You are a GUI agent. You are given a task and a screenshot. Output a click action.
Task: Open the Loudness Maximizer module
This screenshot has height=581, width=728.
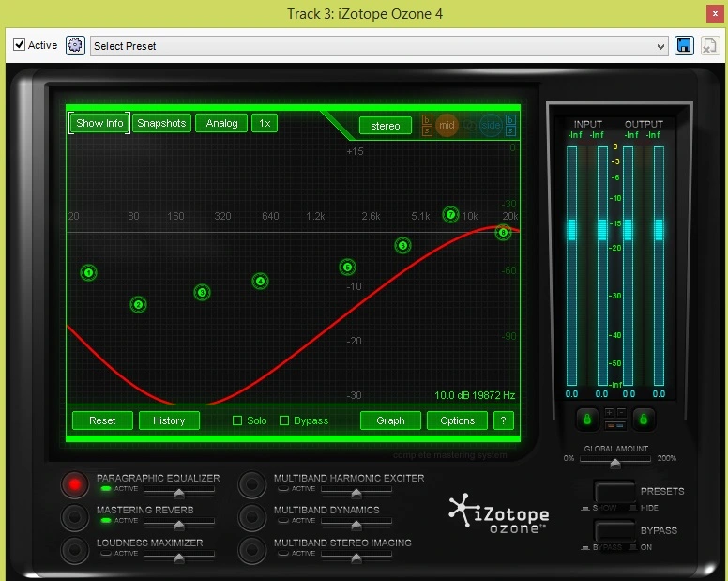pos(74,549)
